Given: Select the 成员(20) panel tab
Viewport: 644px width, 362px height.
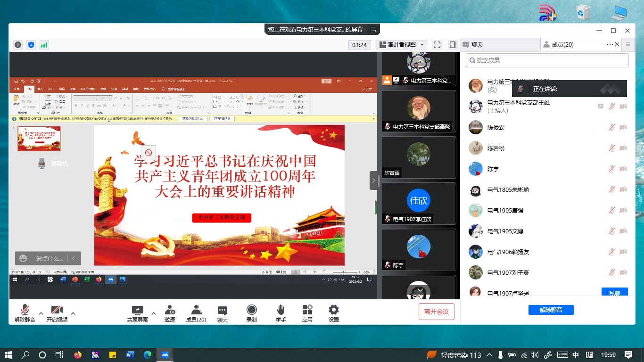Looking at the screenshot, I should [562, 45].
